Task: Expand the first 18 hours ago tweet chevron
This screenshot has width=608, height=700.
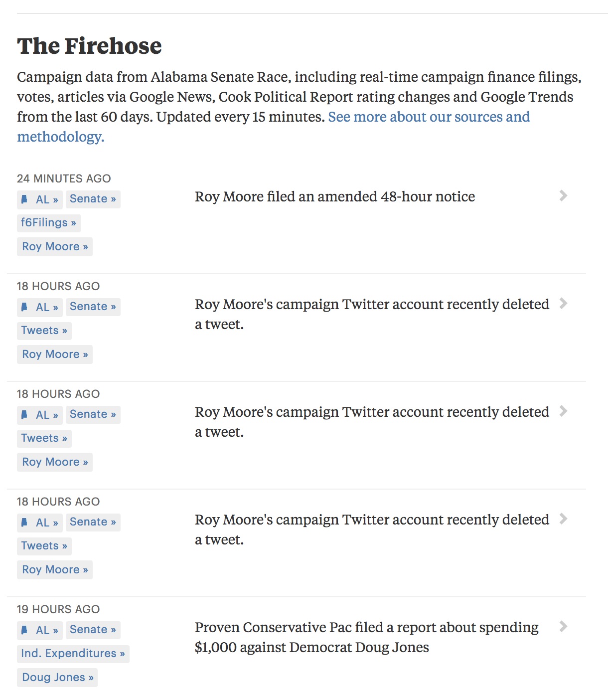Action: (x=563, y=304)
